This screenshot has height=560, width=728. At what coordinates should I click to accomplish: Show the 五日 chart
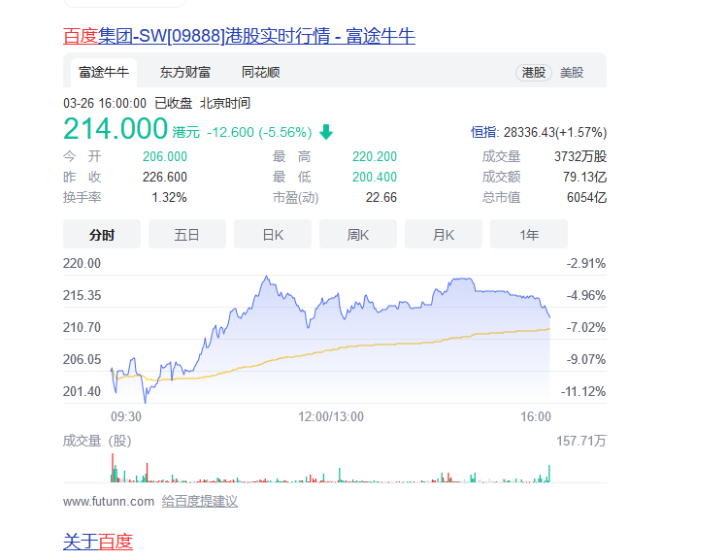(x=187, y=235)
